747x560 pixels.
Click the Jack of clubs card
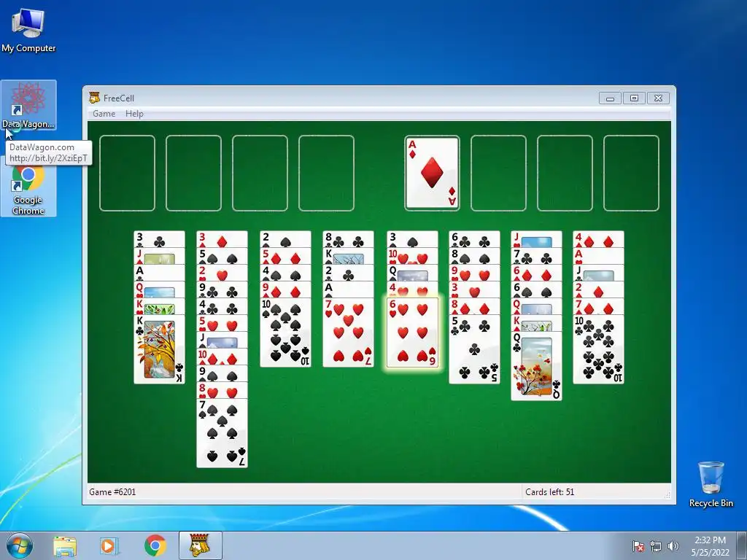[x=598, y=273]
